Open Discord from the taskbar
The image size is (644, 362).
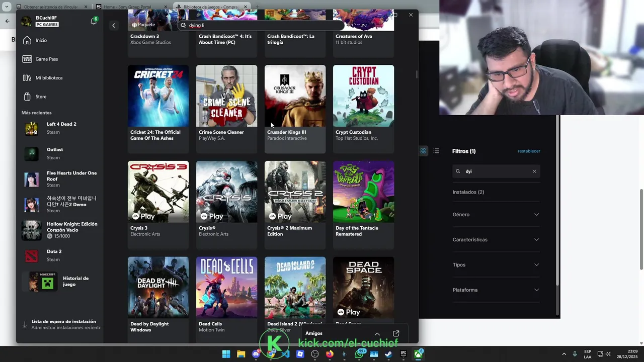tap(256, 354)
